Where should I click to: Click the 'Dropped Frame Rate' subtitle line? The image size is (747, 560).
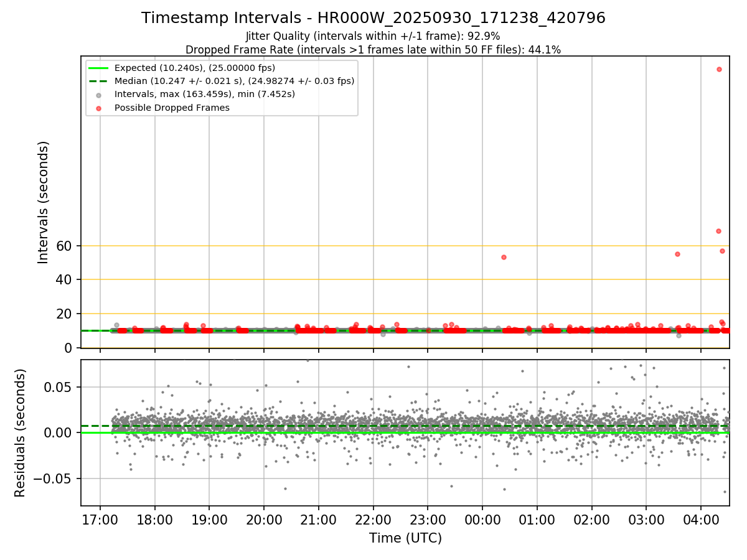373,50
